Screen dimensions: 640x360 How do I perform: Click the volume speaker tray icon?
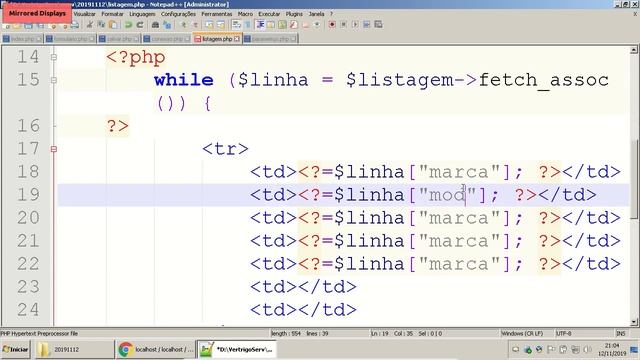coord(588,349)
